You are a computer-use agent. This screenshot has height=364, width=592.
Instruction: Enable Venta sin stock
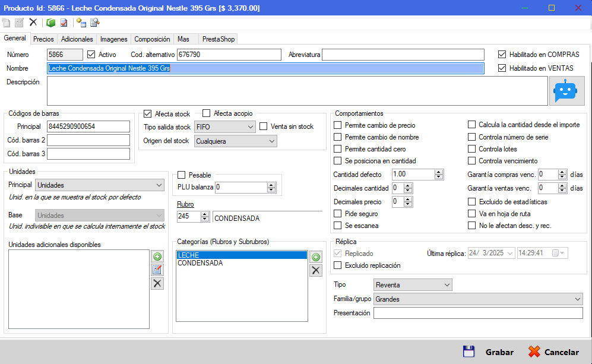pyautogui.click(x=263, y=126)
